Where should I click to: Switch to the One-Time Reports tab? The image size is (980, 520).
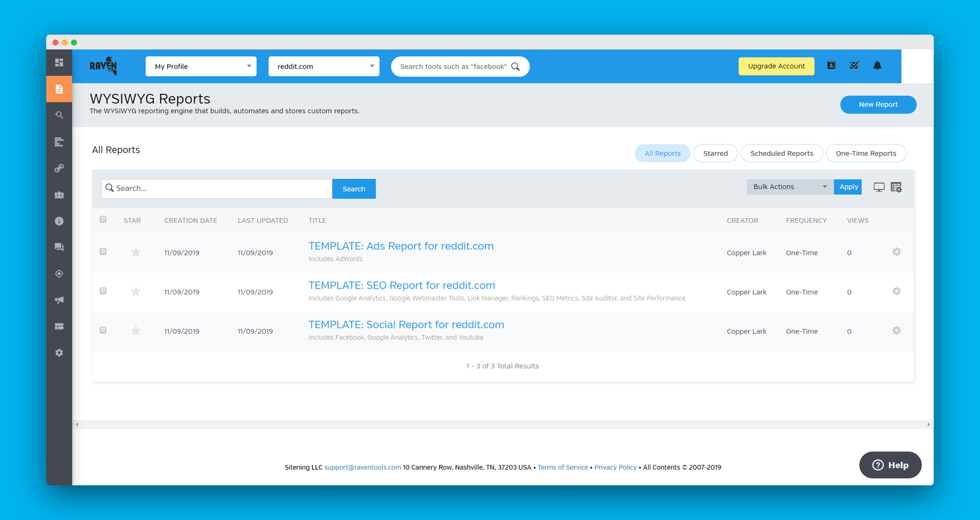[866, 153]
